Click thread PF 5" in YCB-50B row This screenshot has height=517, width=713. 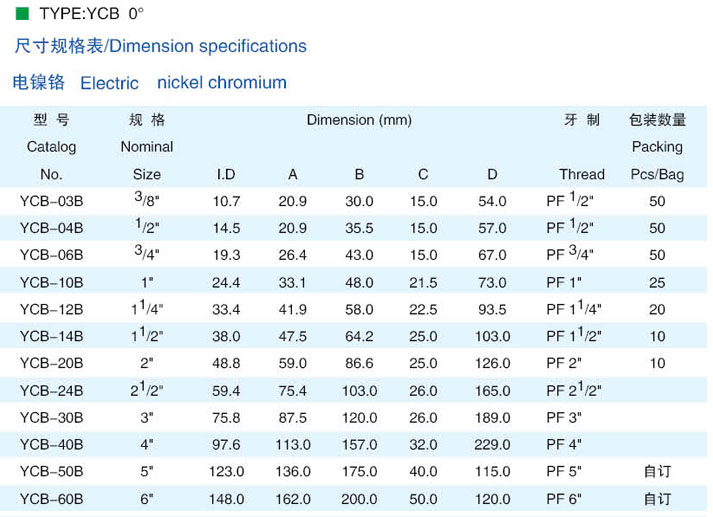[x=564, y=471]
